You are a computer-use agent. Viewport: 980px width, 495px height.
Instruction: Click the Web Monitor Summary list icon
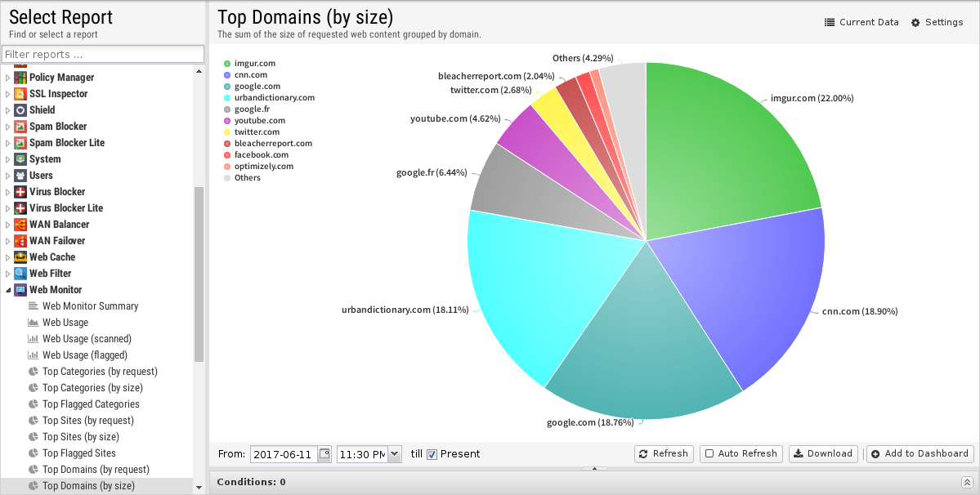point(34,305)
